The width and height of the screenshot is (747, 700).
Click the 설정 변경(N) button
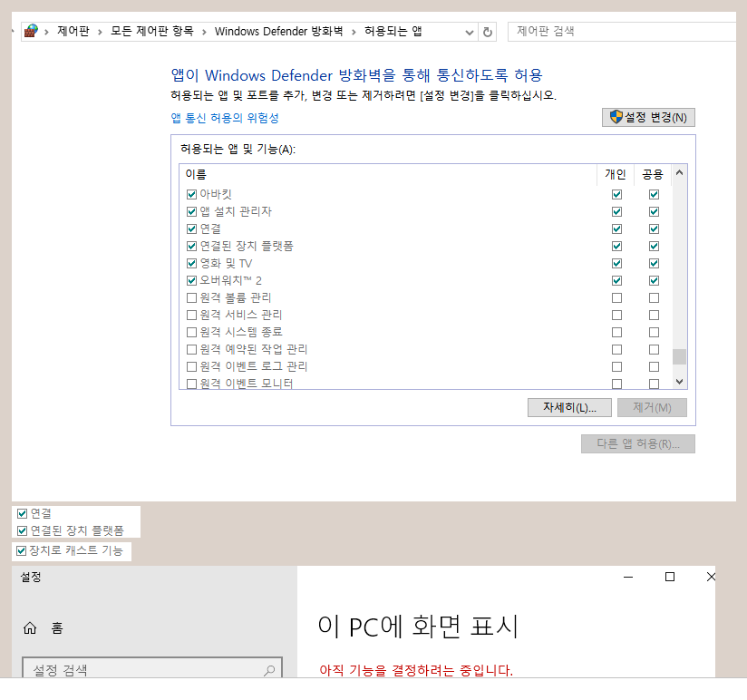(648, 117)
